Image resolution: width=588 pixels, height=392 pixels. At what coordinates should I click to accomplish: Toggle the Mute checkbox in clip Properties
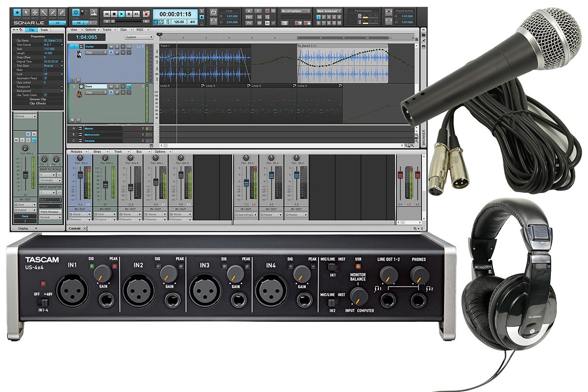pyautogui.click(x=46, y=70)
